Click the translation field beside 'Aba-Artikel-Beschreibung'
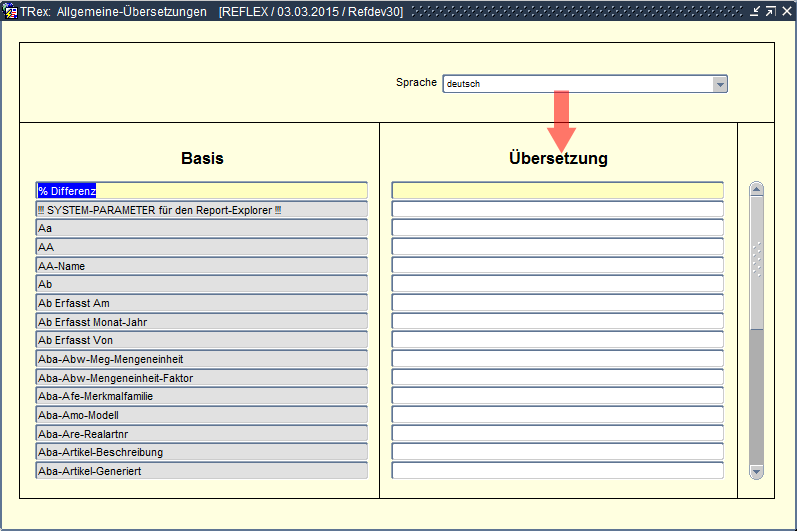Image resolution: width=797 pixels, height=531 pixels. point(557,452)
